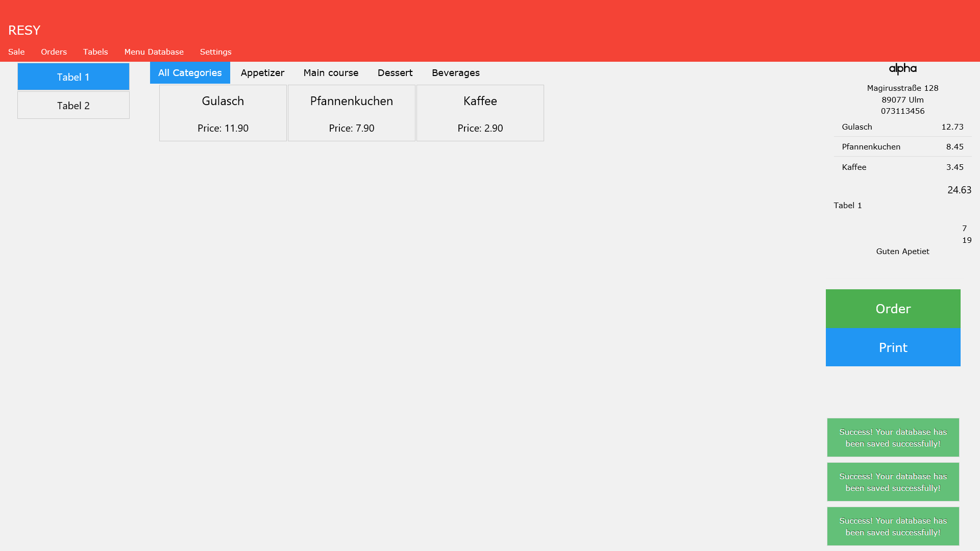
Task: Select Pfannenkuchen row in receipt
Action: click(902, 147)
